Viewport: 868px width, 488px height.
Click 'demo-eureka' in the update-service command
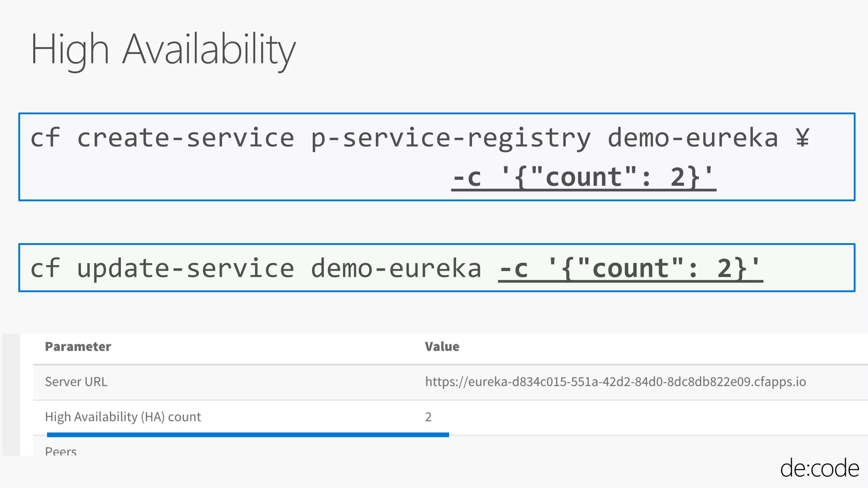point(396,269)
